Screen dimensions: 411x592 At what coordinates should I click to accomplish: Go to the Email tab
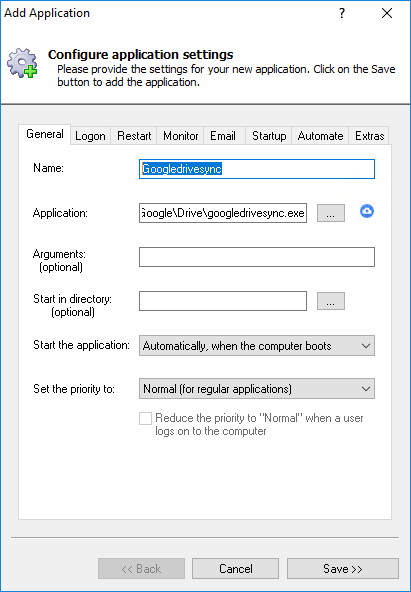coord(223,136)
